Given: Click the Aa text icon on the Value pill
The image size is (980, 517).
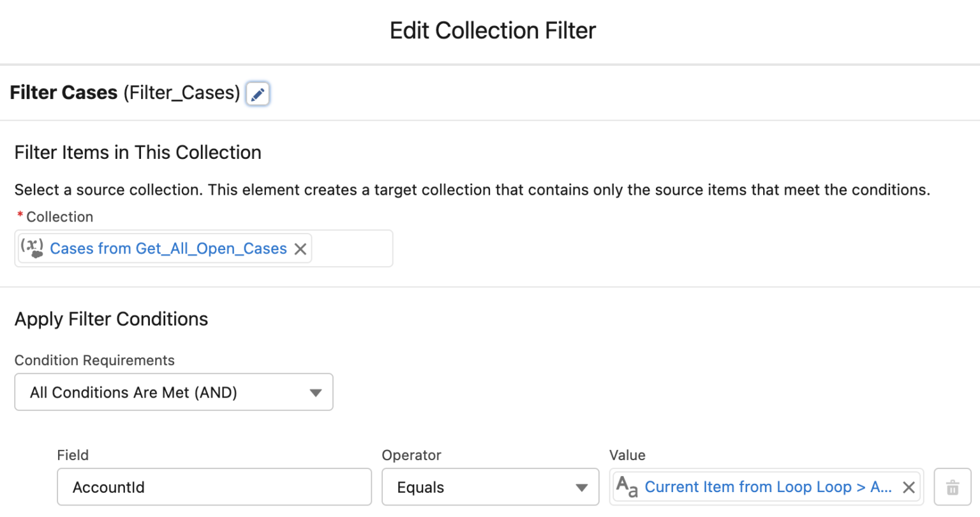Looking at the screenshot, I should (x=627, y=487).
